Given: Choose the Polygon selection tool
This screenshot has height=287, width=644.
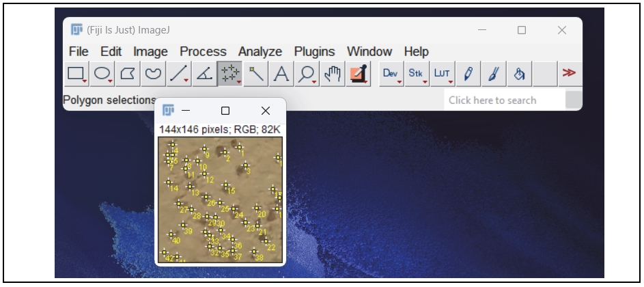Looking at the screenshot, I should point(127,74).
